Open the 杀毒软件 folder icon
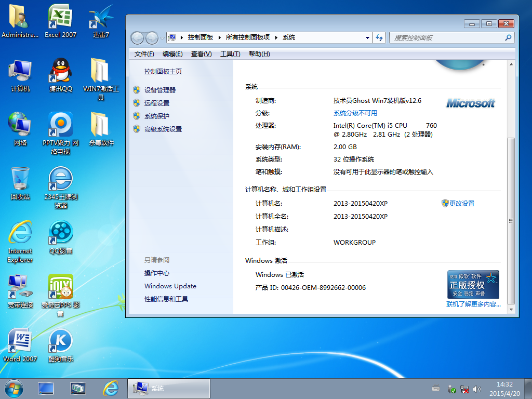 click(101, 129)
